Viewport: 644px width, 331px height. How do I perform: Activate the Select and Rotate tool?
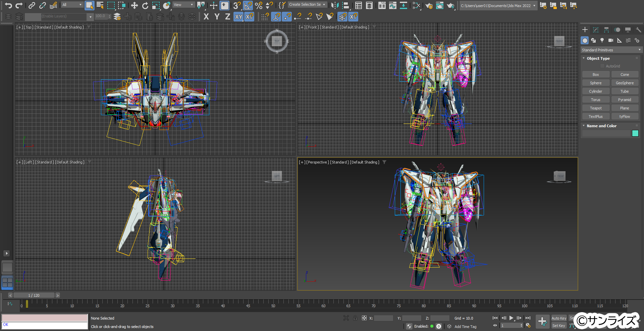coord(145,5)
